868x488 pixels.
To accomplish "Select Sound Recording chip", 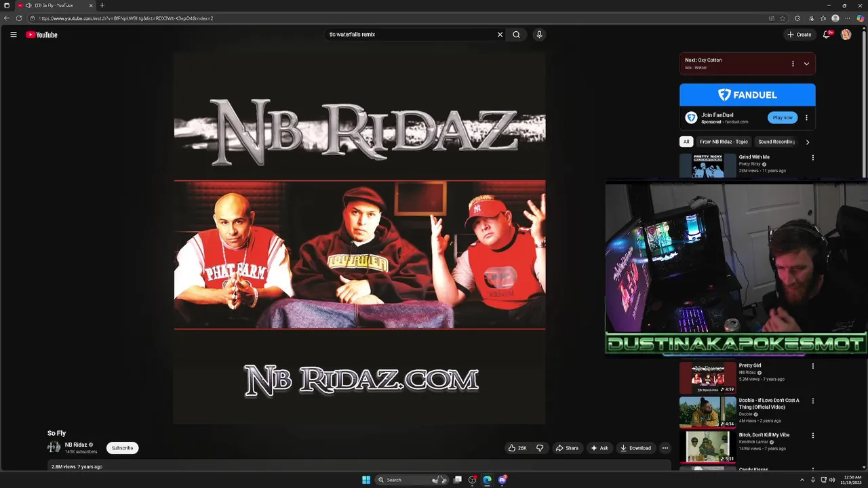I will (x=776, y=142).
